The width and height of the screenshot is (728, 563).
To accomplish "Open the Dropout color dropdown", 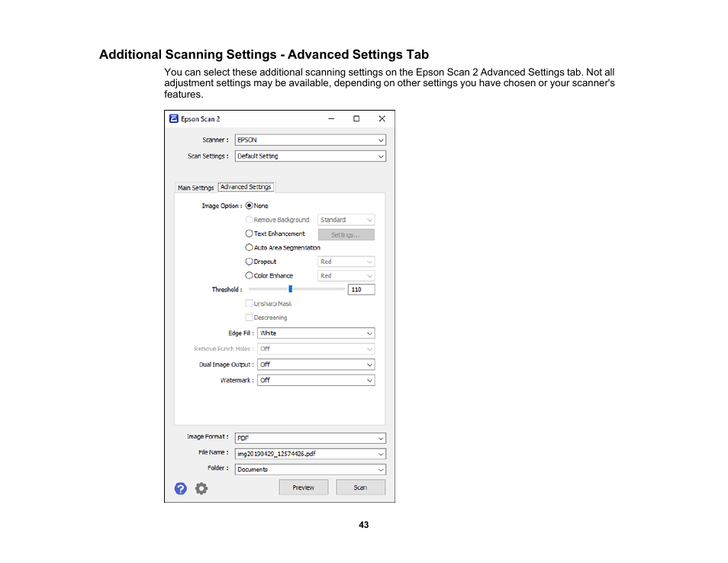I will [346, 262].
